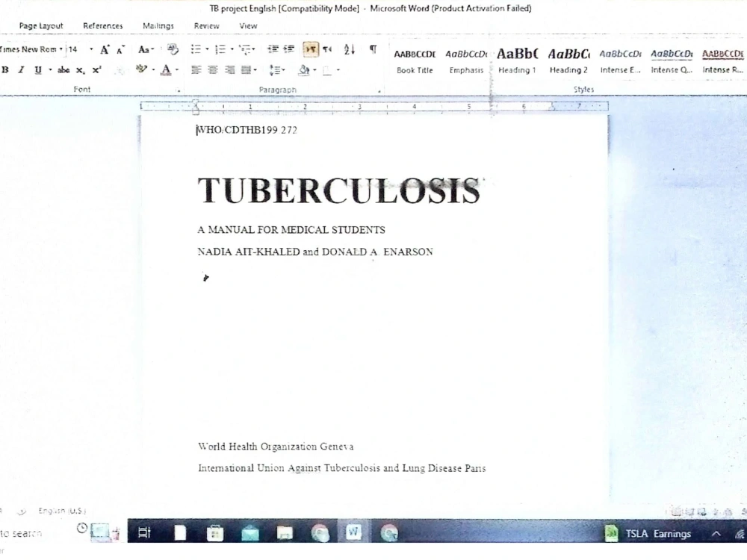Apply the Book Title style
The image size is (747, 560).
(x=415, y=61)
